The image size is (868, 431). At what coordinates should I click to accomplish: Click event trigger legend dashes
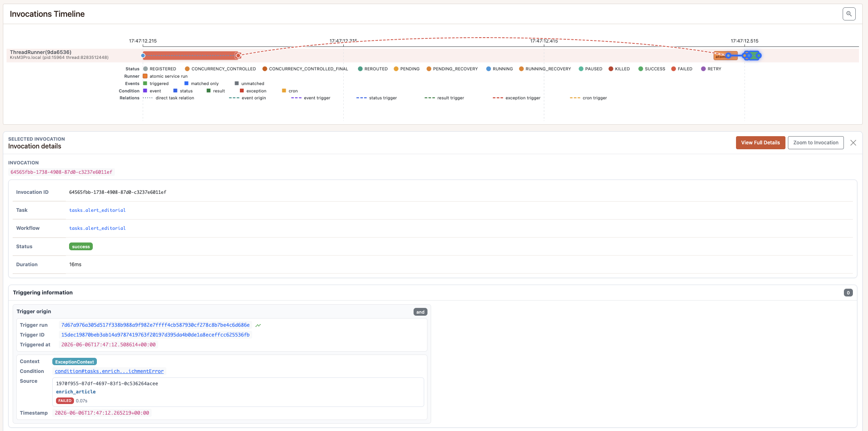click(x=296, y=98)
